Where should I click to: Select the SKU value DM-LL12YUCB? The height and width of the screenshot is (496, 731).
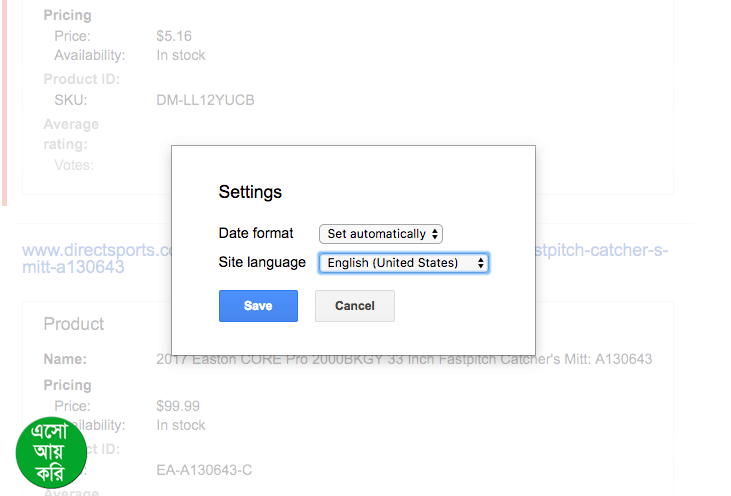click(205, 100)
